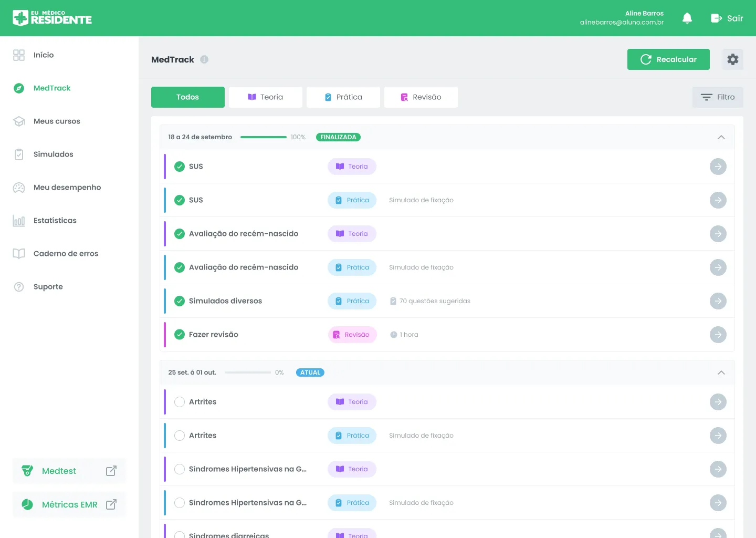Open arrow for Avaliação do recém-nascido Prática
The width and height of the screenshot is (756, 538).
click(718, 267)
